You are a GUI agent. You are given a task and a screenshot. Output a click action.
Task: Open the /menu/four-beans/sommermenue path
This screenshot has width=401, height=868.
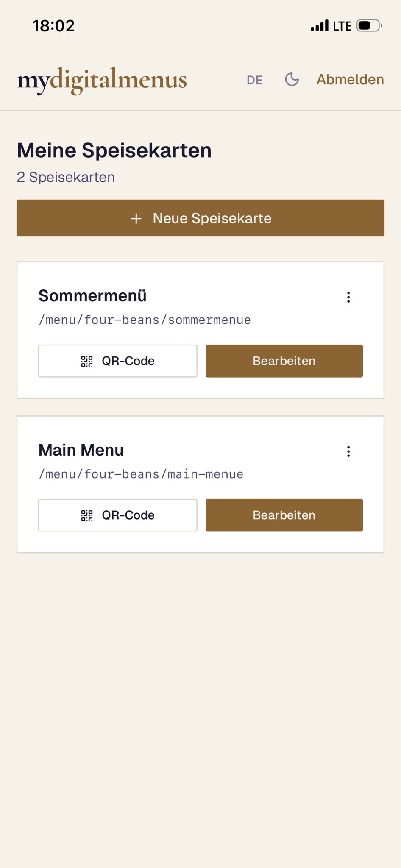point(145,320)
